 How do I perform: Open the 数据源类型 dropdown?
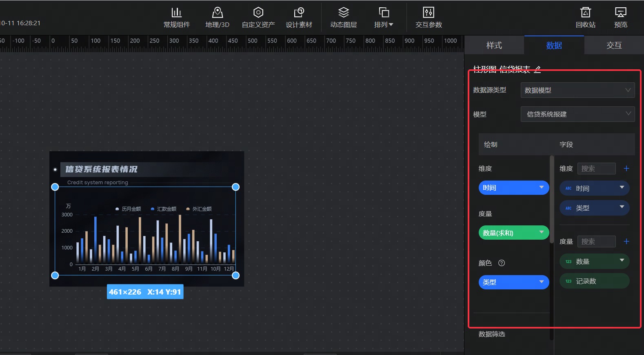click(577, 90)
